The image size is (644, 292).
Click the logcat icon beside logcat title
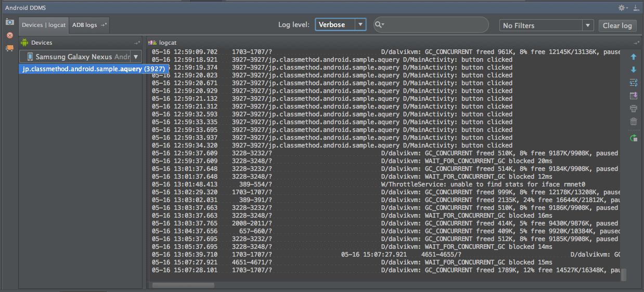coord(153,43)
